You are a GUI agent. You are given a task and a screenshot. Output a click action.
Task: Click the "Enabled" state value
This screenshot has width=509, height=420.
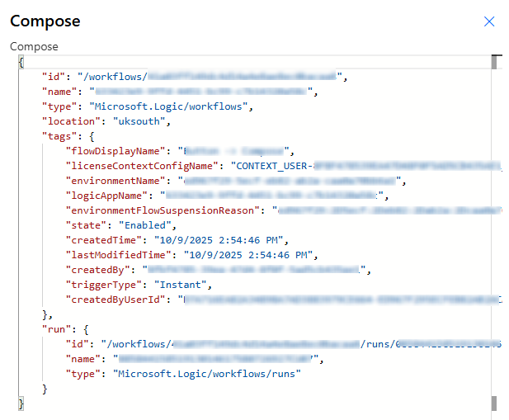(x=148, y=225)
